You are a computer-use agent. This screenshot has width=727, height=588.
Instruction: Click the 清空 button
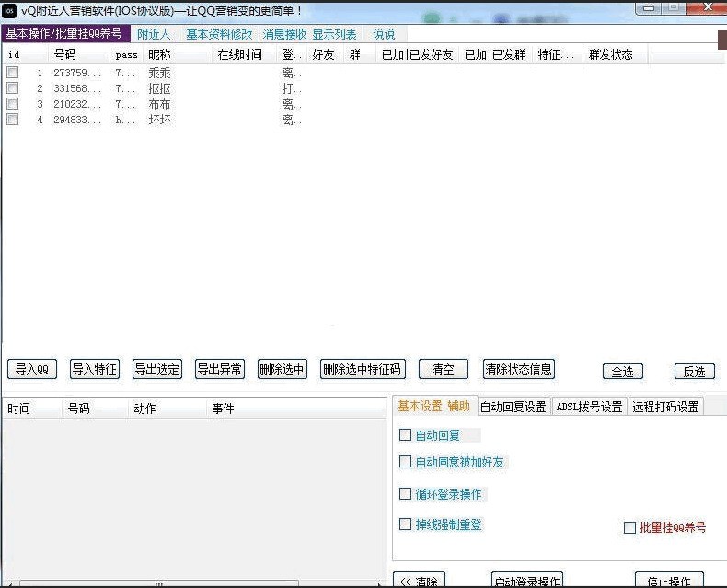coord(444,369)
